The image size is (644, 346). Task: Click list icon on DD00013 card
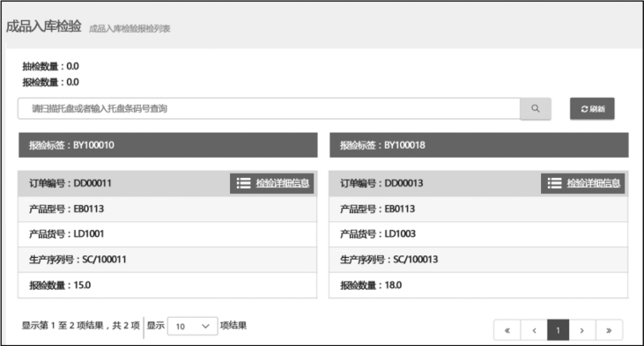click(554, 183)
